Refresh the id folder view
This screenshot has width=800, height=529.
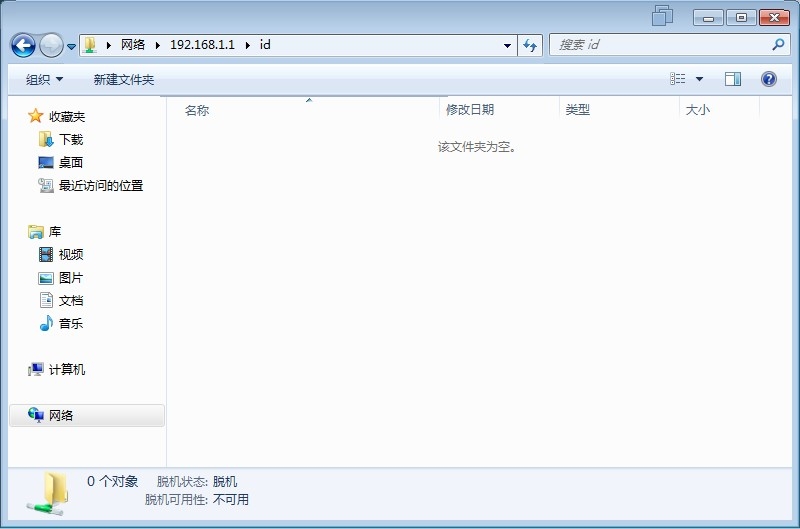point(530,45)
